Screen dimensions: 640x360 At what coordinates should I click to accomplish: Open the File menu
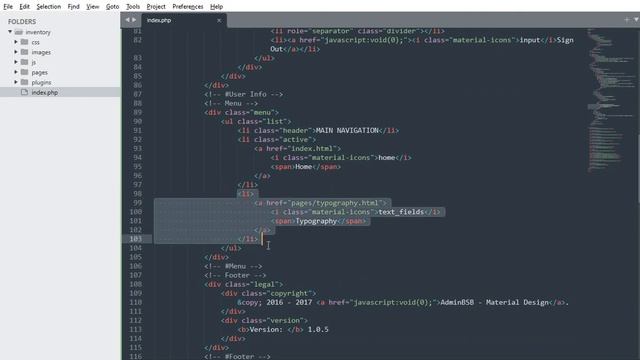tap(8, 7)
